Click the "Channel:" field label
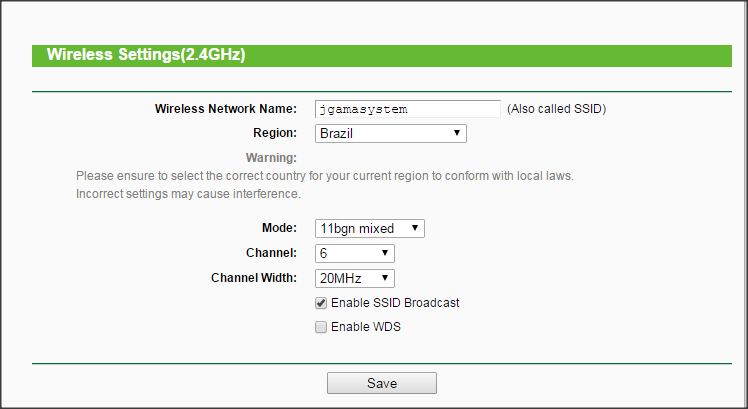The width and height of the screenshot is (748, 409). point(271,254)
